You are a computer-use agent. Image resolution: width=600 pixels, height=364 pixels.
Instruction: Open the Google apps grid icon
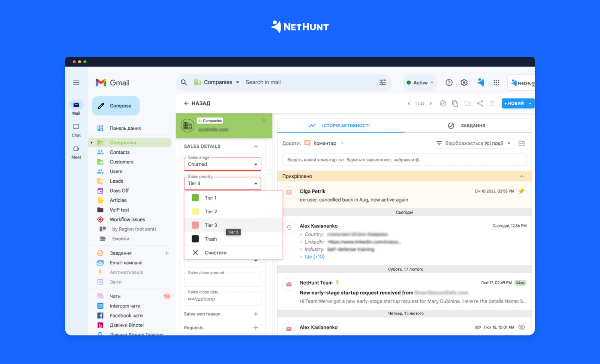(x=496, y=82)
